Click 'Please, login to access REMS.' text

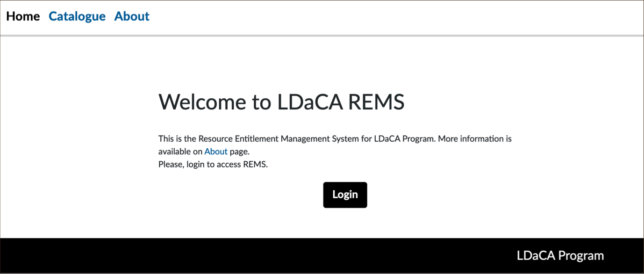click(x=213, y=165)
